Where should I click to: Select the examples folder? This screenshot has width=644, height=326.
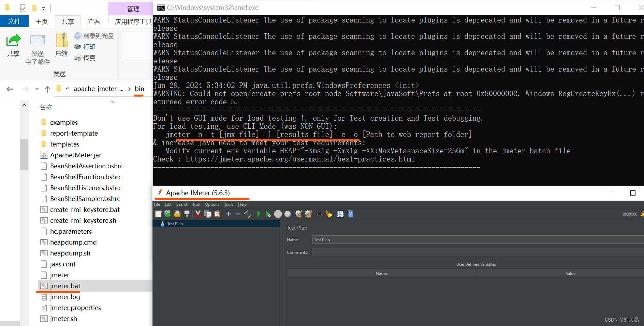pyautogui.click(x=64, y=122)
